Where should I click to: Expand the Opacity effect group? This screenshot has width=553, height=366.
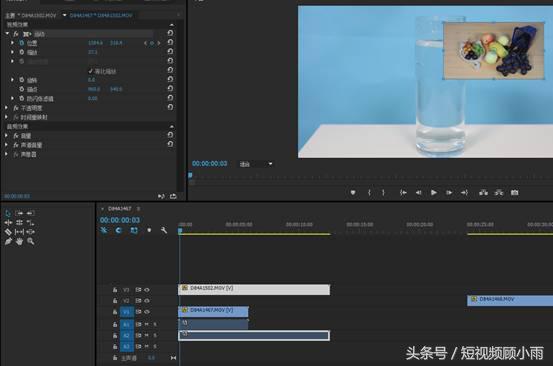[6, 108]
